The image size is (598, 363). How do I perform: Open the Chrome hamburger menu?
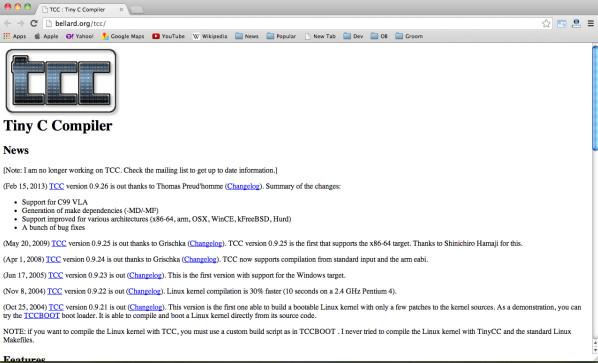pos(590,24)
